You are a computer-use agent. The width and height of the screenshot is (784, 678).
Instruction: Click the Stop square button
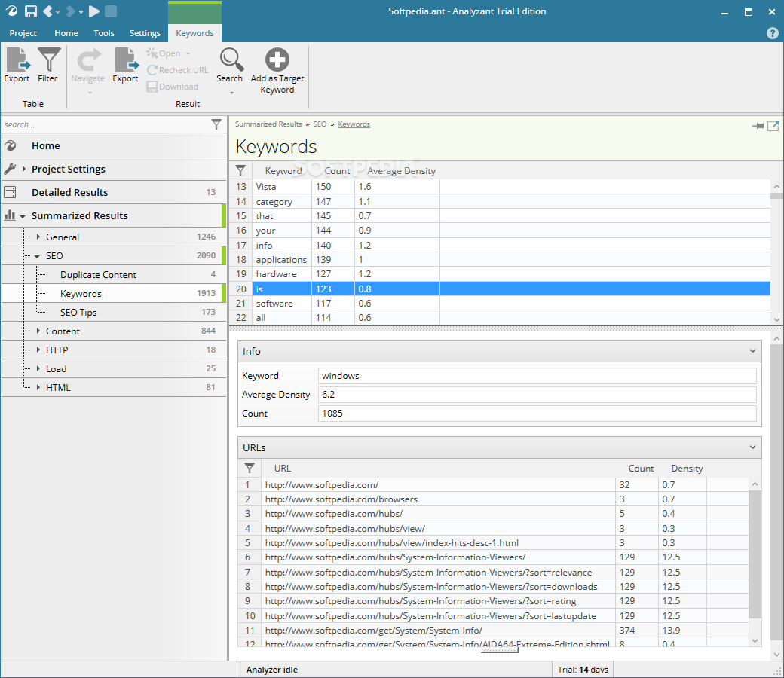(111, 11)
